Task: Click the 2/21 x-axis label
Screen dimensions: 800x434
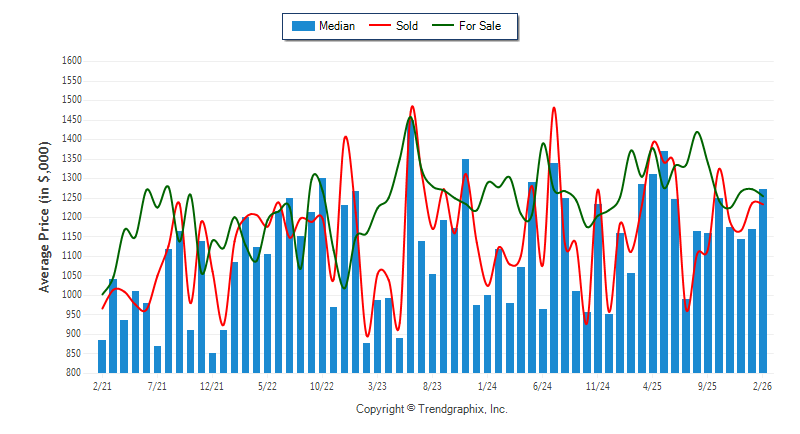Action: pos(102,385)
